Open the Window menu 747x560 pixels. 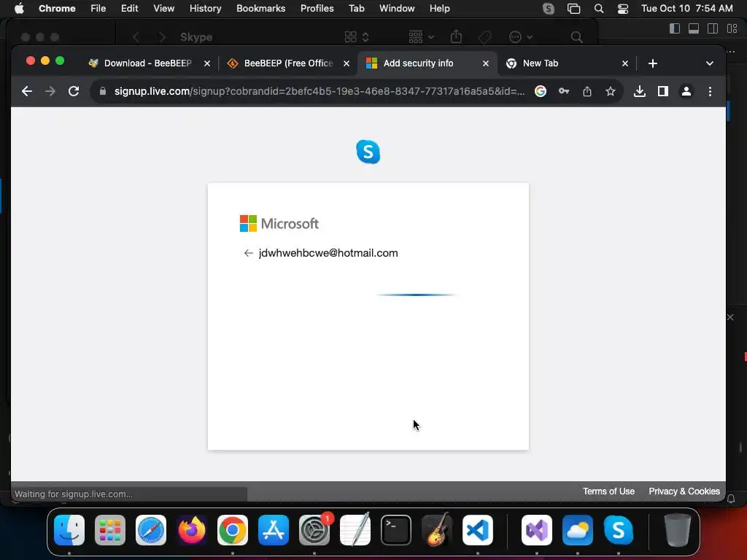point(397,9)
